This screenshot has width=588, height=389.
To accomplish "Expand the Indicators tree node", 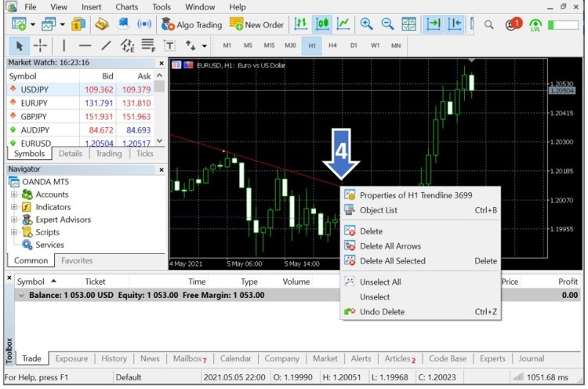I will (x=14, y=207).
